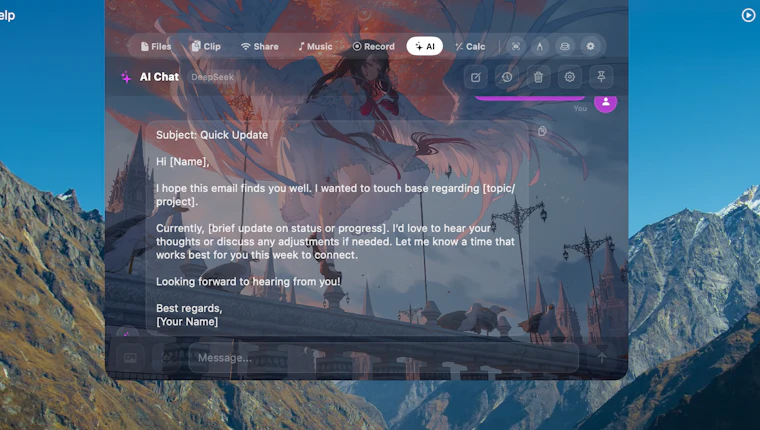Screen dimensions: 760x430
Task: Open AI chat settings via the outlined gear icon
Action: pyautogui.click(x=570, y=77)
